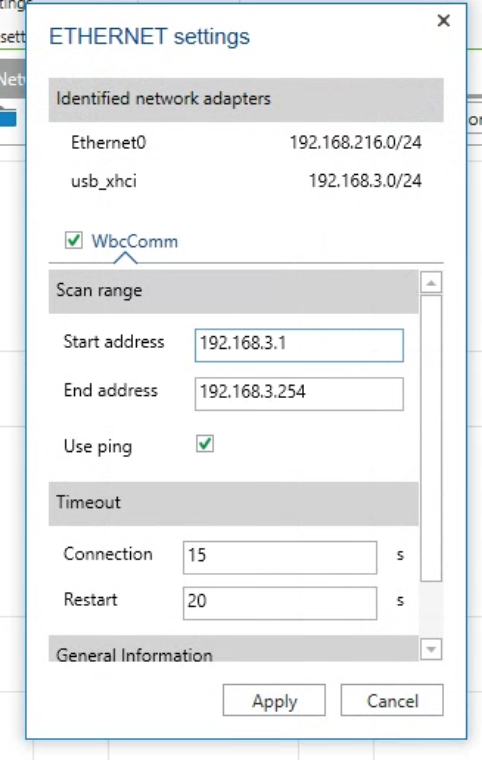Click the Cancel button
The image size is (482, 760).
[392, 700]
